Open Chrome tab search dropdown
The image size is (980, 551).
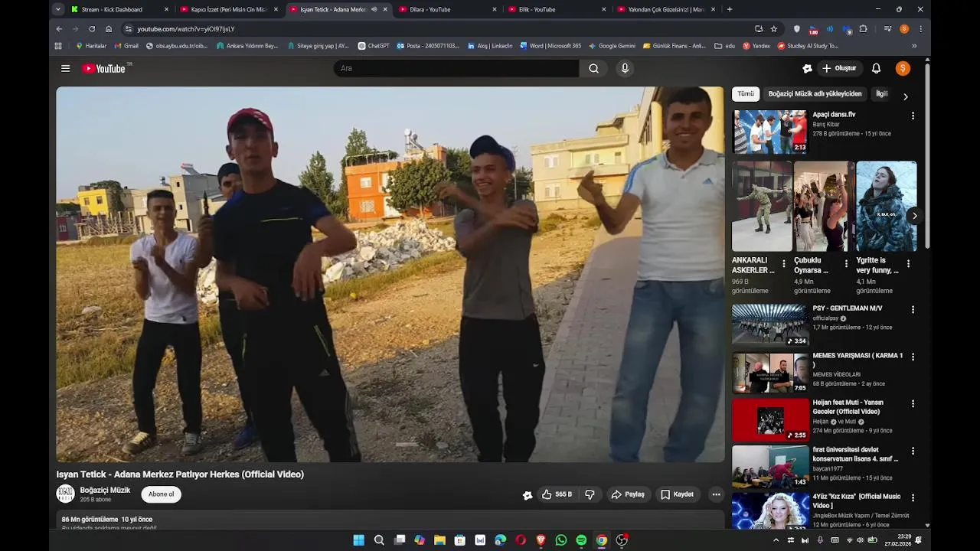click(x=58, y=9)
